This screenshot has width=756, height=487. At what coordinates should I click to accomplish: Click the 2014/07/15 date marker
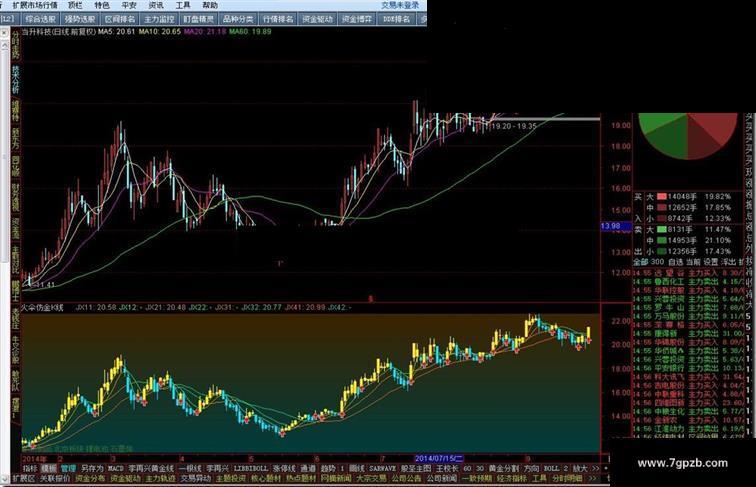click(x=439, y=458)
